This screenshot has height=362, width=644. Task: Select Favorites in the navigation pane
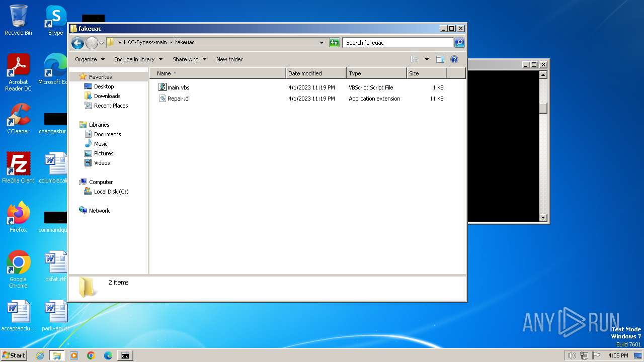click(x=100, y=77)
